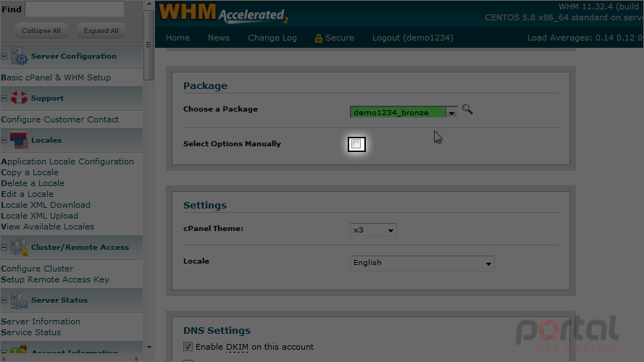Toggle Enable DKIM on this account
This screenshot has width=644, height=362.
tap(188, 346)
